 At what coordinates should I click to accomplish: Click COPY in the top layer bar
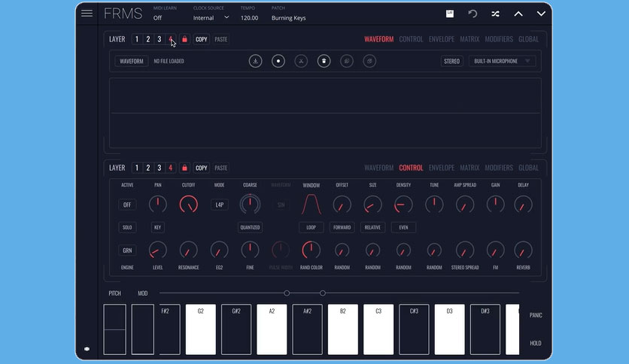[202, 39]
